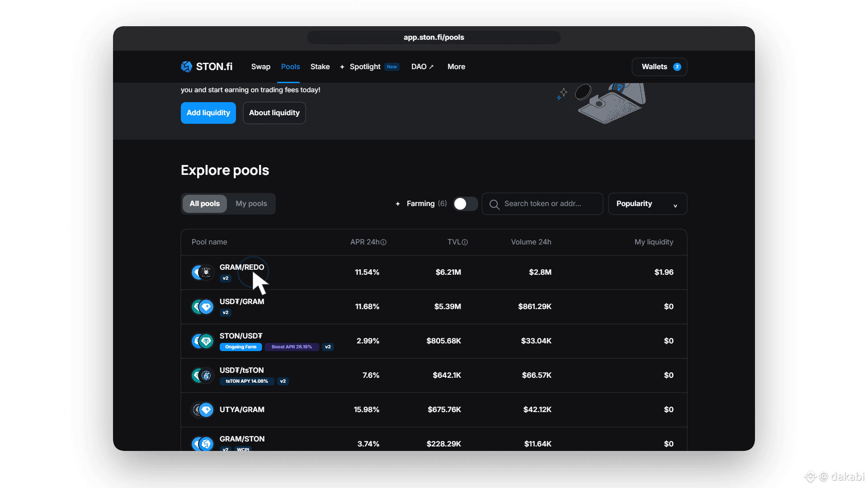Click the Boost APR 28.19% badge
Screen dimensions: 868x488
292,347
